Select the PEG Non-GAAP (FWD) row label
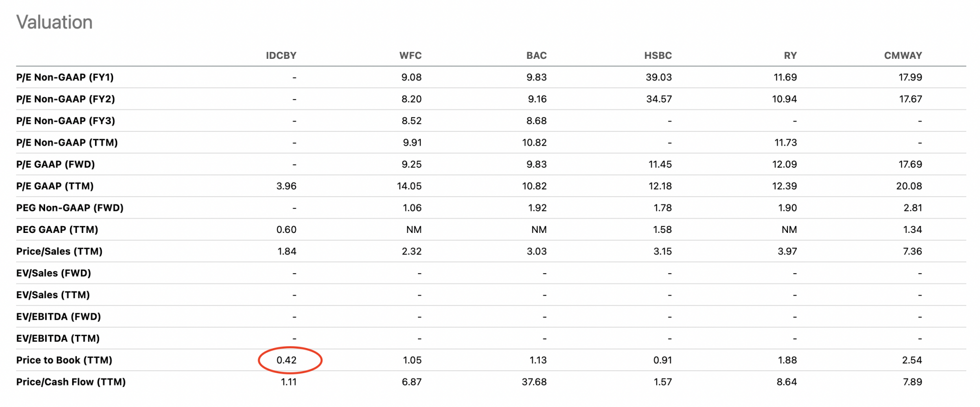The image size is (980, 407). tap(70, 207)
